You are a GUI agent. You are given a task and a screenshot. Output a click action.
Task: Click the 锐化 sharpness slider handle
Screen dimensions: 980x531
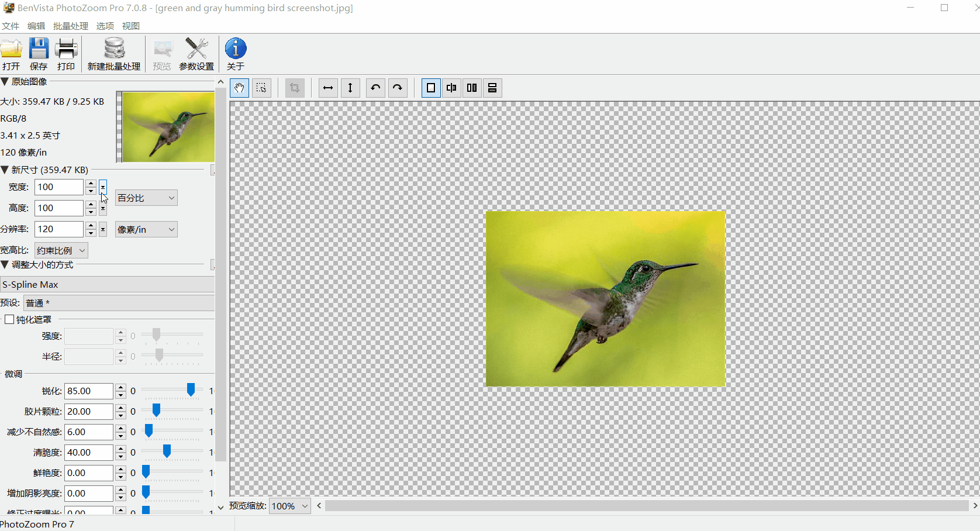191,390
